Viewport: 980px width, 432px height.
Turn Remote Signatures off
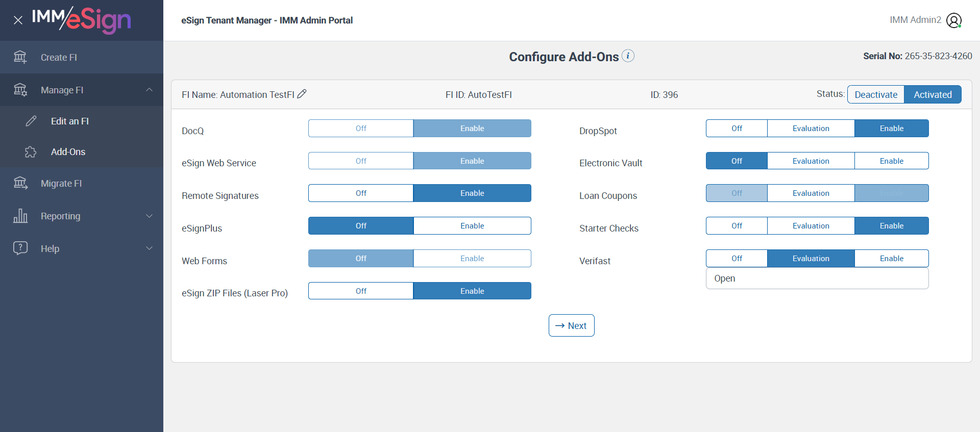361,193
